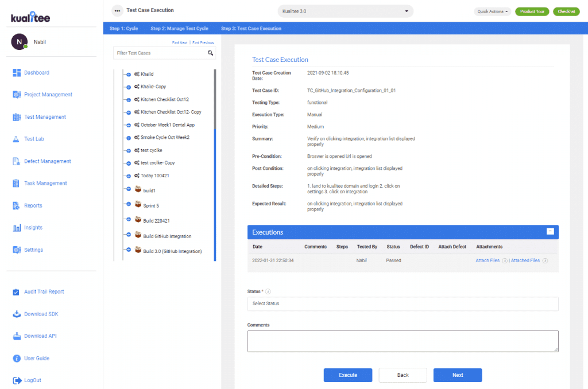Open the Select Status dropdown

[x=403, y=304]
